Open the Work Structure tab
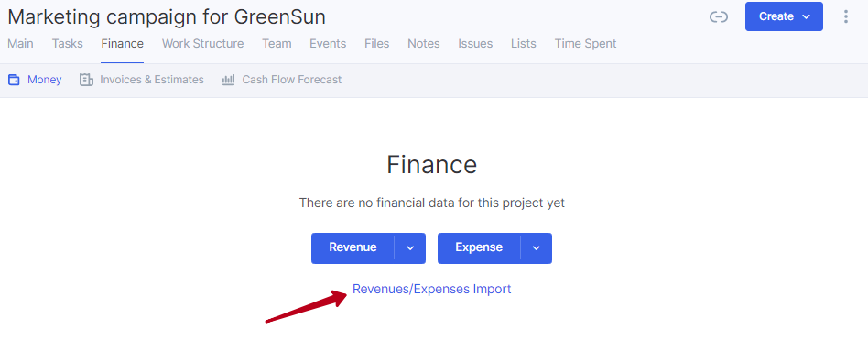 (x=202, y=44)
